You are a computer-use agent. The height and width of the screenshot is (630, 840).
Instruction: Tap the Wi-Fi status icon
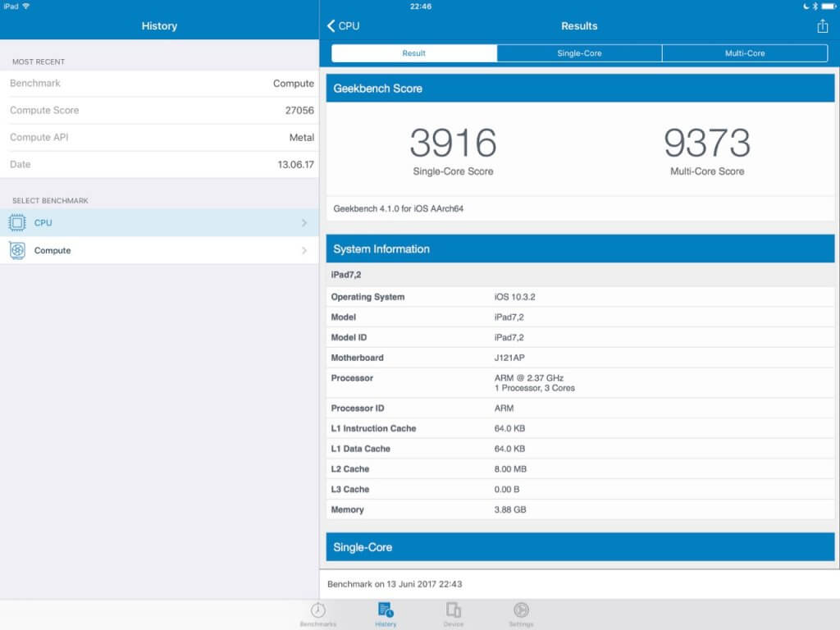[x=26, y=6]
